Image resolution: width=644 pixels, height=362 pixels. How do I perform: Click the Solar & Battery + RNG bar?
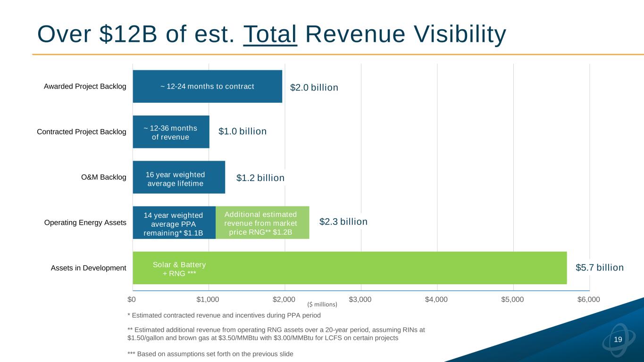349,268
